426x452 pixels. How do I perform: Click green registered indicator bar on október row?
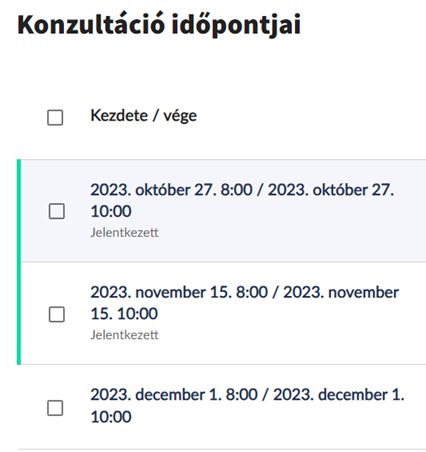click(x=19, y=210)
